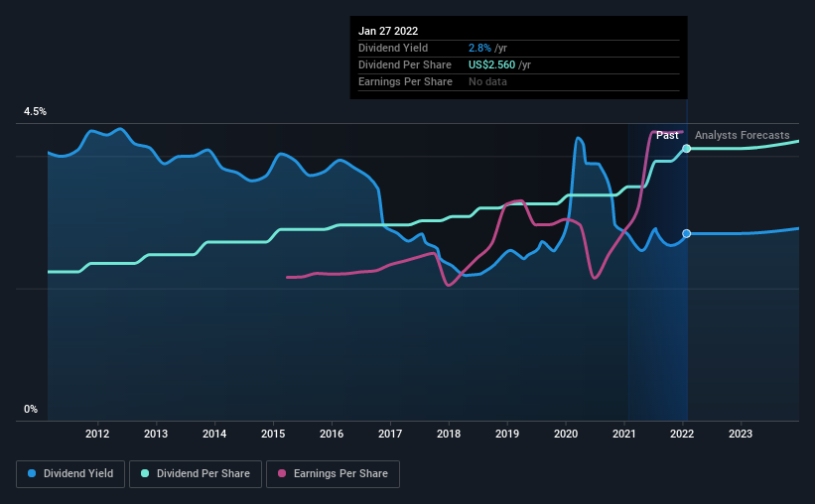Click the 2012 x-axis label
Image resolution: width=815 pixels, height=504 pixels.
point(97,434)
